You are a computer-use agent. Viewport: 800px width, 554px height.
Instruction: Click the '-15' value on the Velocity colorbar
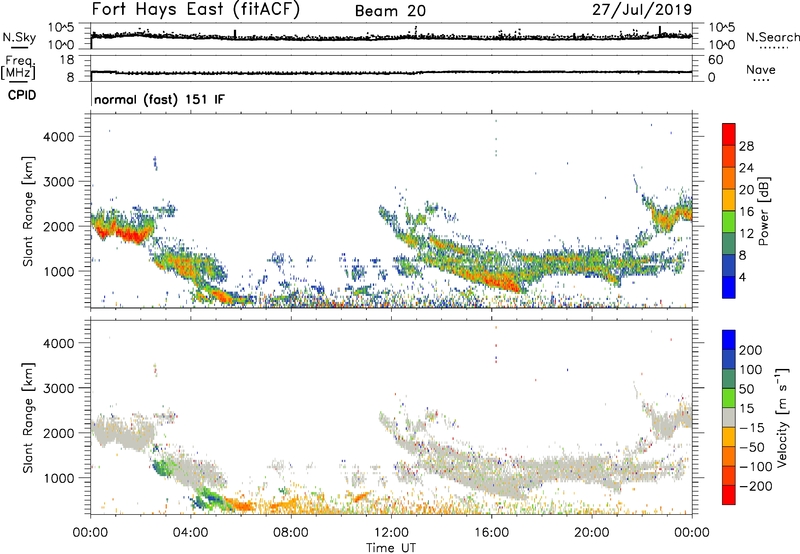751,428
